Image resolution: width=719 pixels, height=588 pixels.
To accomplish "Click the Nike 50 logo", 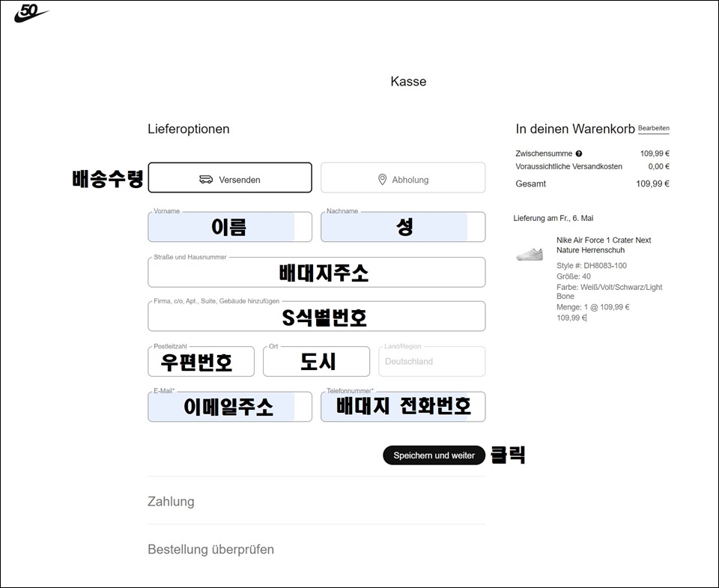I will (x=31, y=13).
